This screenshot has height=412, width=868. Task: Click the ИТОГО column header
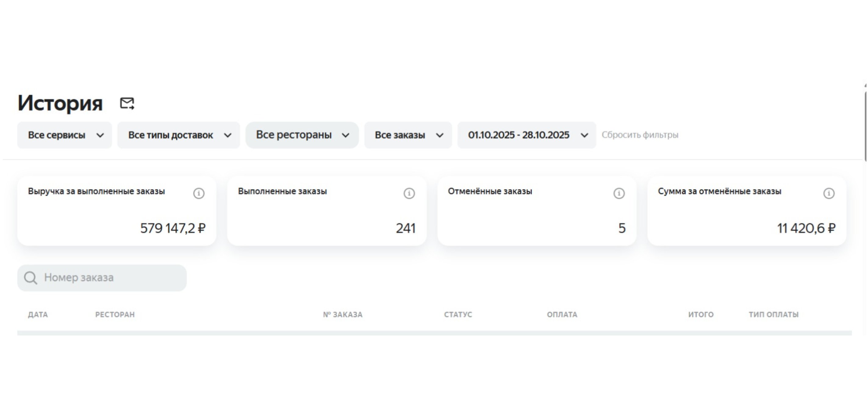(701, 315)
